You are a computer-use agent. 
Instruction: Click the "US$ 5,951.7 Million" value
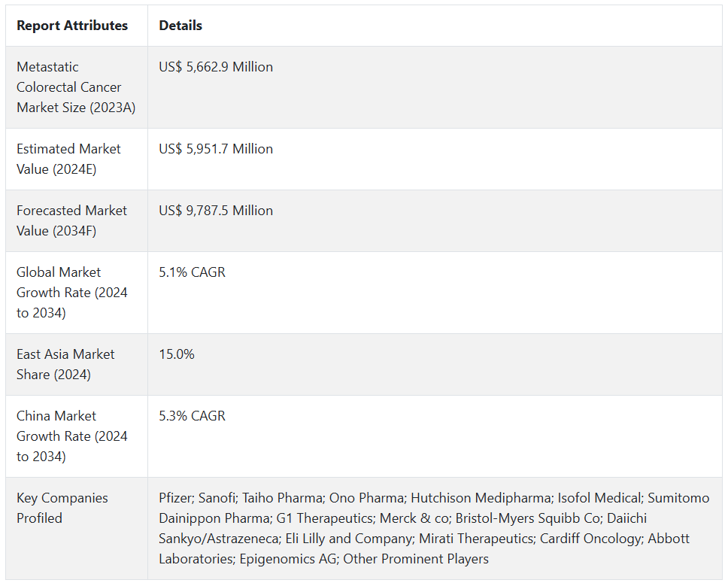click(216, 149)
